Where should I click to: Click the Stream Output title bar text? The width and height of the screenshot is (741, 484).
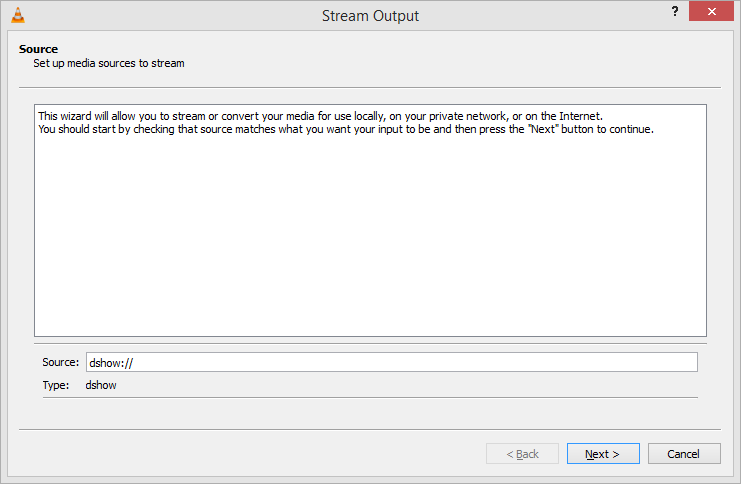pos(370,16)
